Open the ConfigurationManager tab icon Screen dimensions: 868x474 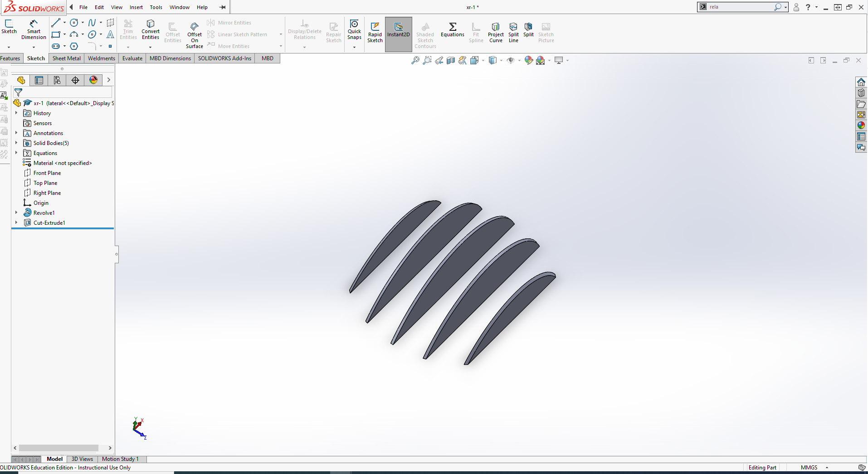point(57,80)
